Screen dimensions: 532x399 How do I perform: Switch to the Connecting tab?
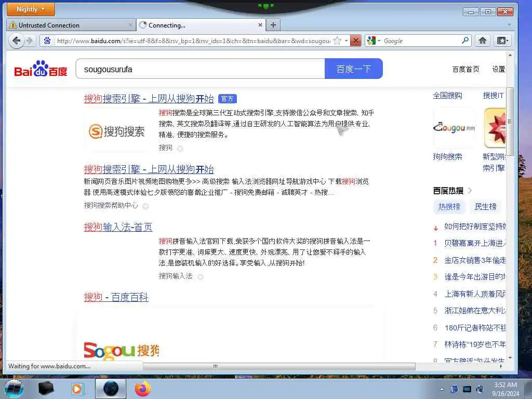[x=200, y=25]
